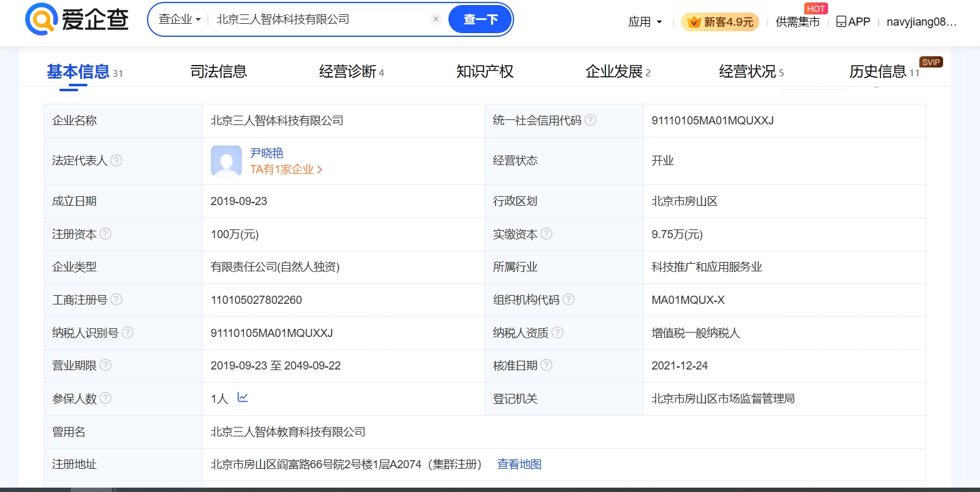980x492 pixels.
Task: Expand the TA有1家企业 link
Action: click(286, 169)
